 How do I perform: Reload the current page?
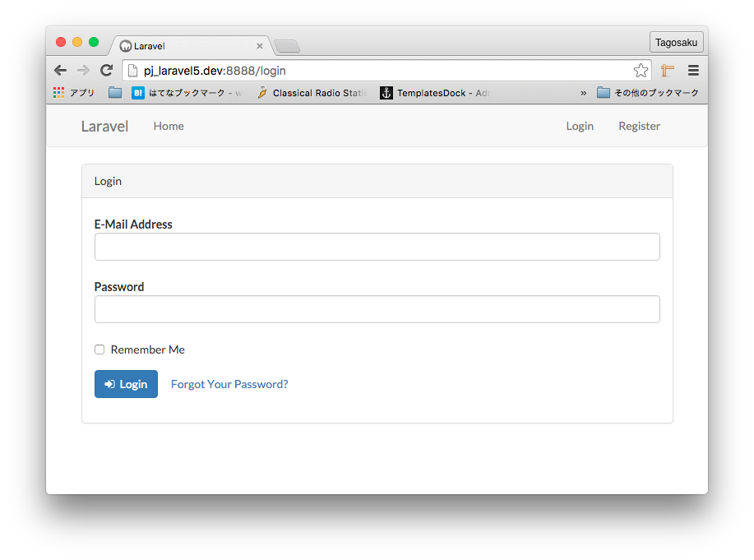pos(106,70)
